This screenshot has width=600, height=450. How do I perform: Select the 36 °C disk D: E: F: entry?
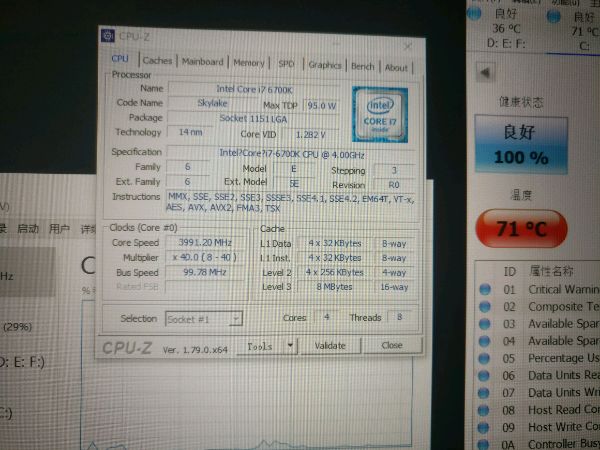[x=505, y=29]
